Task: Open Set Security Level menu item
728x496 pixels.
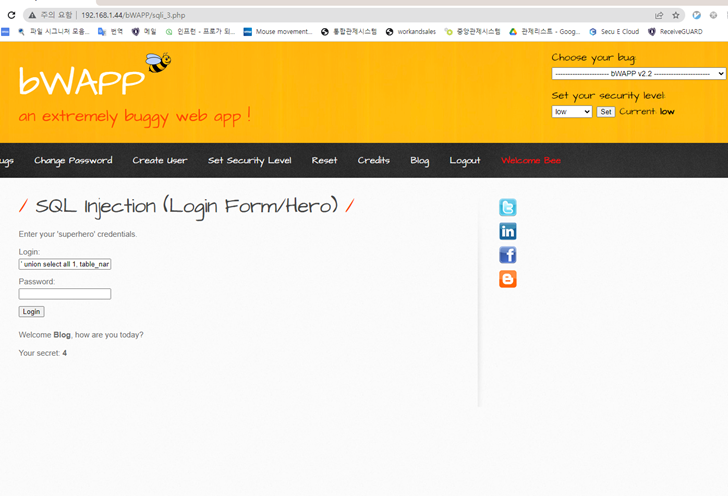Action: point(249,160)
